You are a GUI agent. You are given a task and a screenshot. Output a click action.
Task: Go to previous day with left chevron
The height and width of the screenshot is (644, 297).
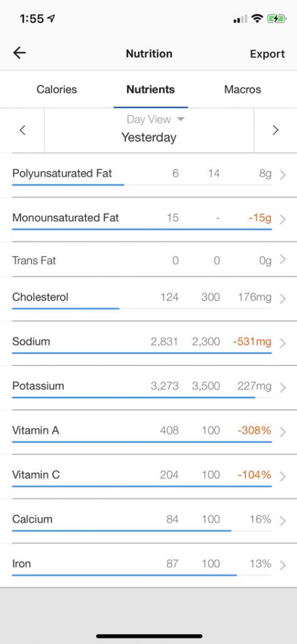[23, 131]
